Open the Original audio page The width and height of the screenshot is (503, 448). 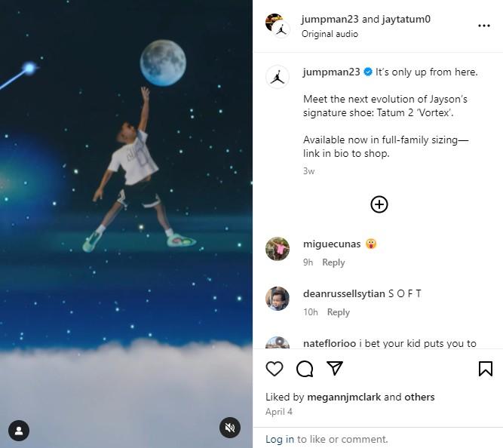[330, 34]
